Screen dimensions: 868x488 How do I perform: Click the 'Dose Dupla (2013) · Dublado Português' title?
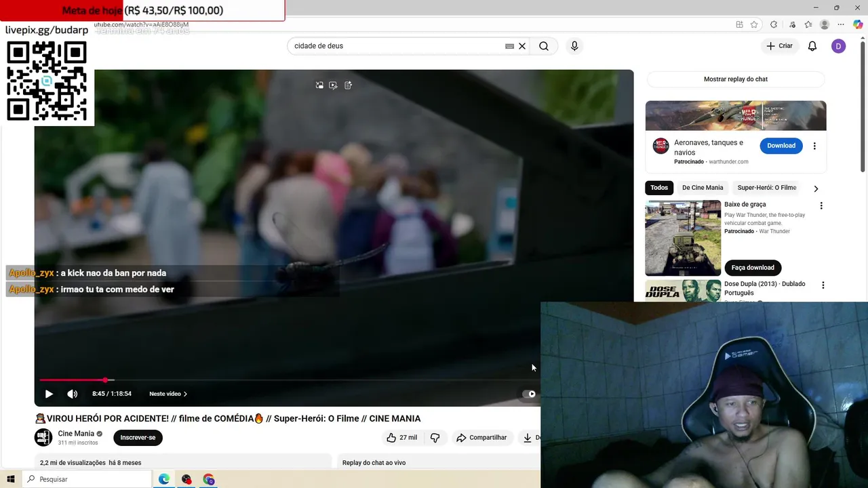click(x=765, y=288)
